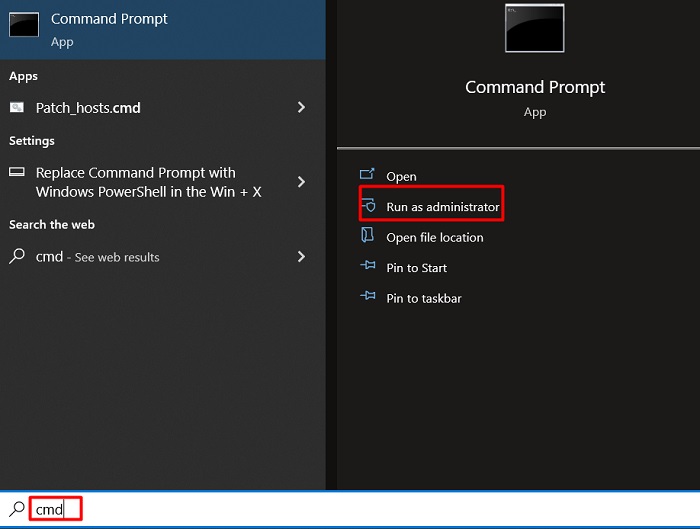Viewport: 700px width, 529px height.
Task: Choose Run as administrator
Action: pos(442,207)
